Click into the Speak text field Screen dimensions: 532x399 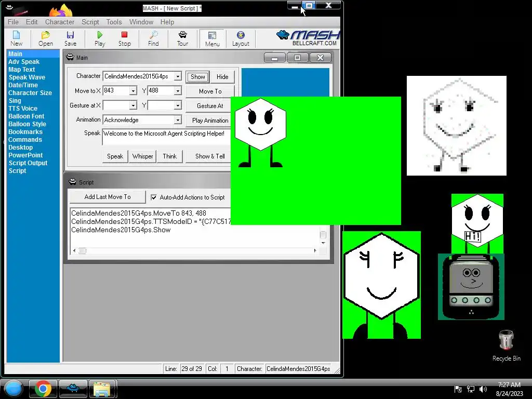(x=167, y=137)
